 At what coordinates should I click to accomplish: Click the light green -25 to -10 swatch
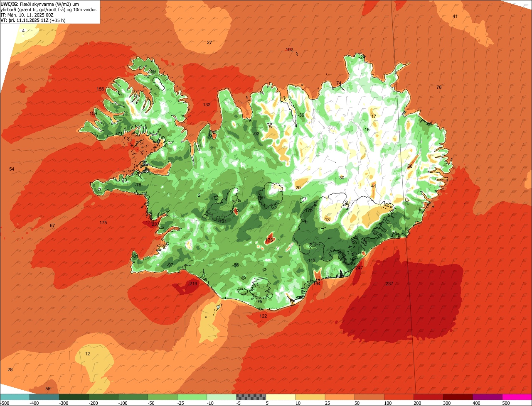point(192,397)
